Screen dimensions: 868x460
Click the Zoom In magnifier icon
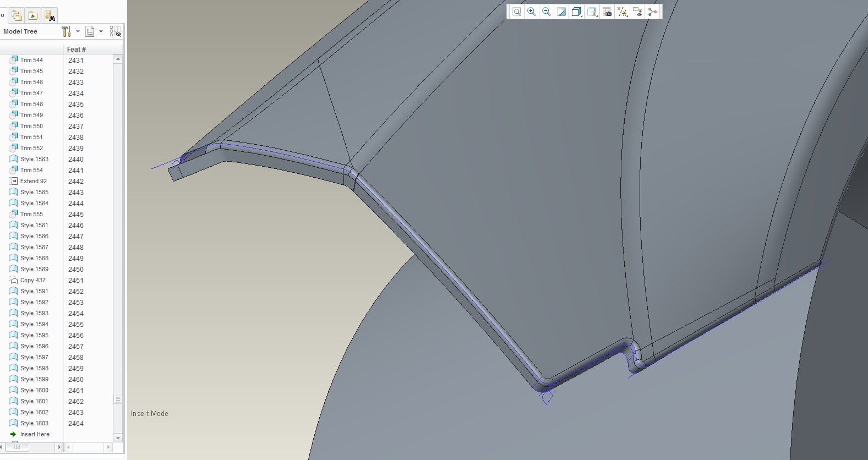click(531, 12)
